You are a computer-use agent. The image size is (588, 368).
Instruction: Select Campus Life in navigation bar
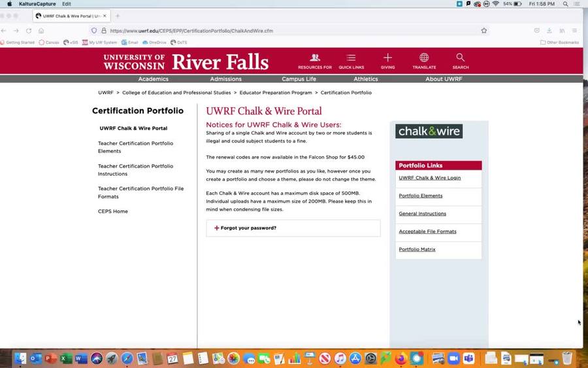tap(299, 79)
